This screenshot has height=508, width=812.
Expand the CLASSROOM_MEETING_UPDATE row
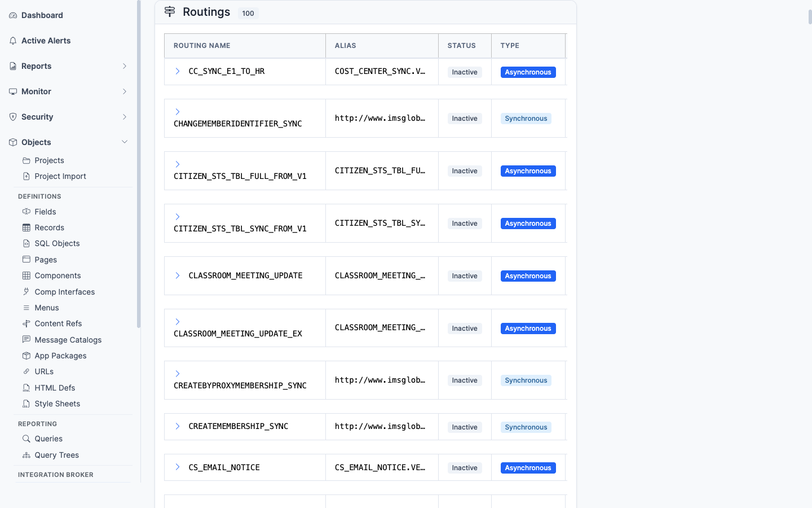pos(178,275)
